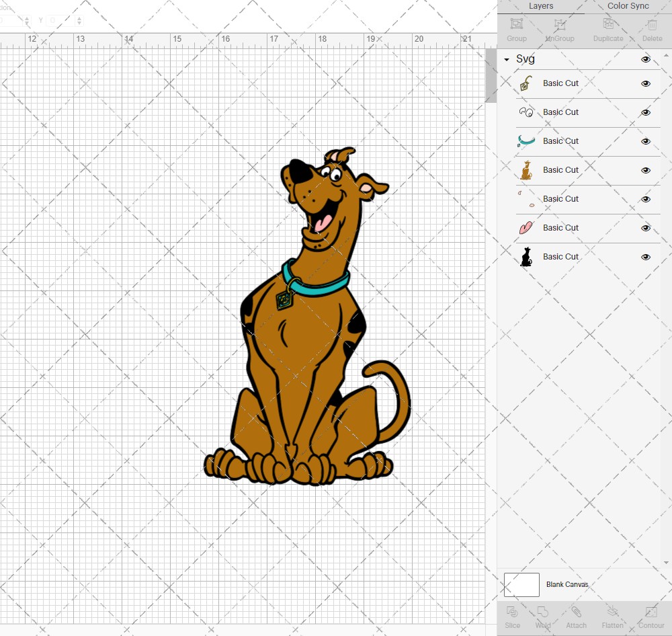Viewport: 672px width, 636px height.
Task: Switch to the Color Sync tab
Action: point(628,6)
